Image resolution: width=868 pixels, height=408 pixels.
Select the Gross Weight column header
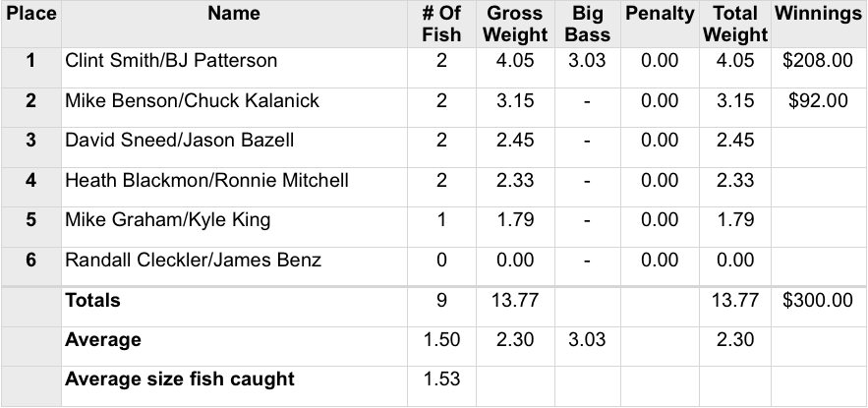[515, 25]
